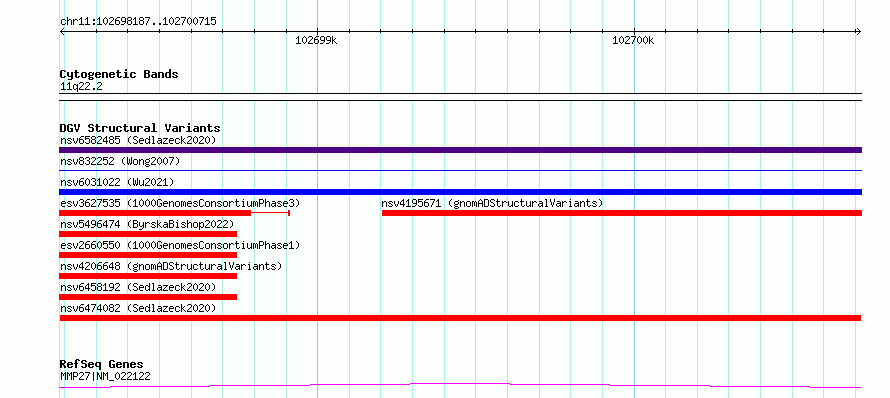Click the magenta MMP27 gene track line
The height and width of the screenshot is (398, 890).
pyautogui.click(x=460, y=386)
